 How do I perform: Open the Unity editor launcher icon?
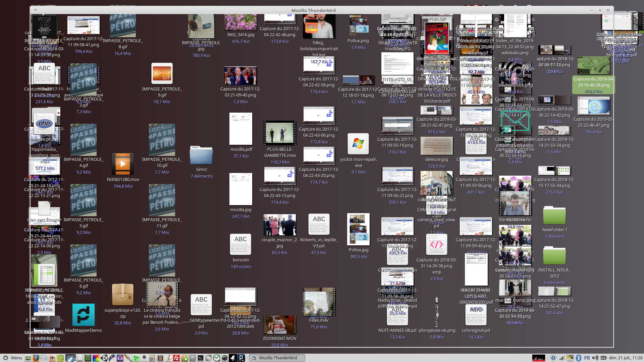[104, 358]
